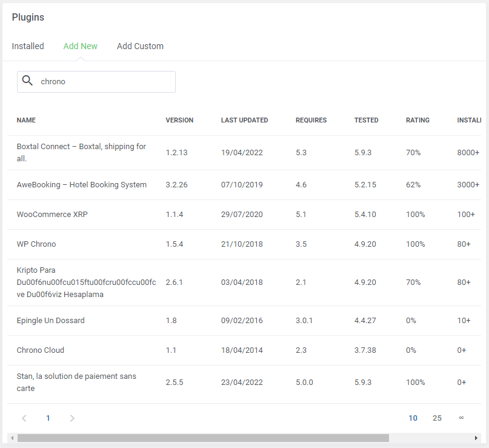Select Kripto Para plugin name
The height and width of the screenshot is (448, 489).
87,283
